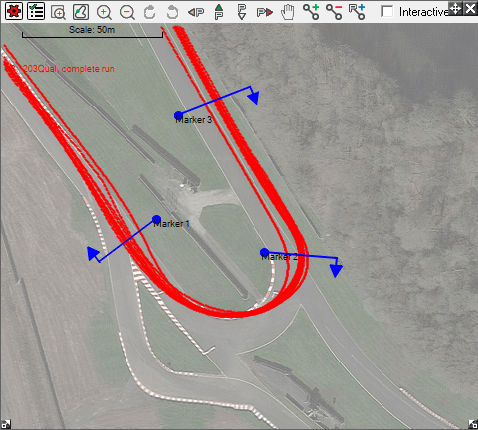Viewport: 478px width, 430px height.
Task: Click the R marker blue plus icon
Action: pos(357,12)
